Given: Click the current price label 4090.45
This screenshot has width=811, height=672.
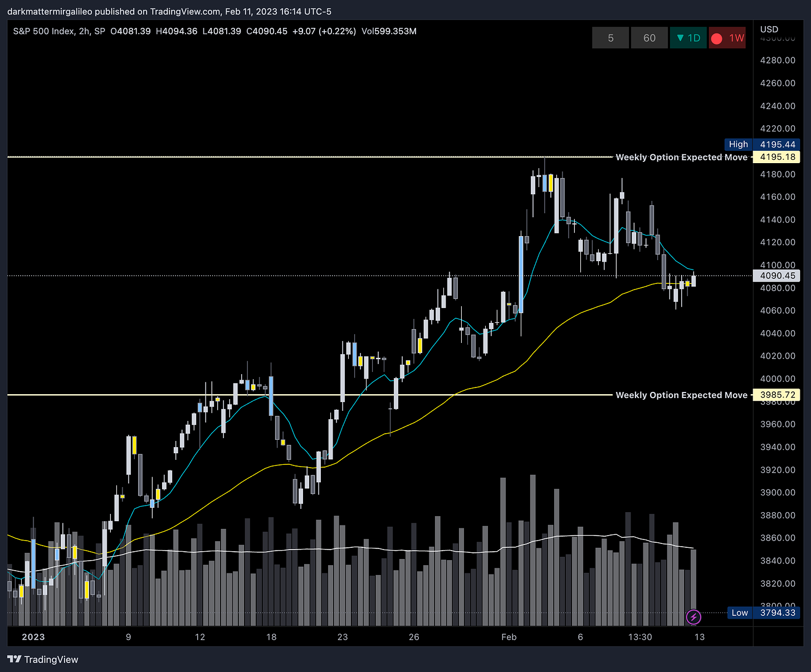Looking at the screenshot, I should (x=776, y=276).
